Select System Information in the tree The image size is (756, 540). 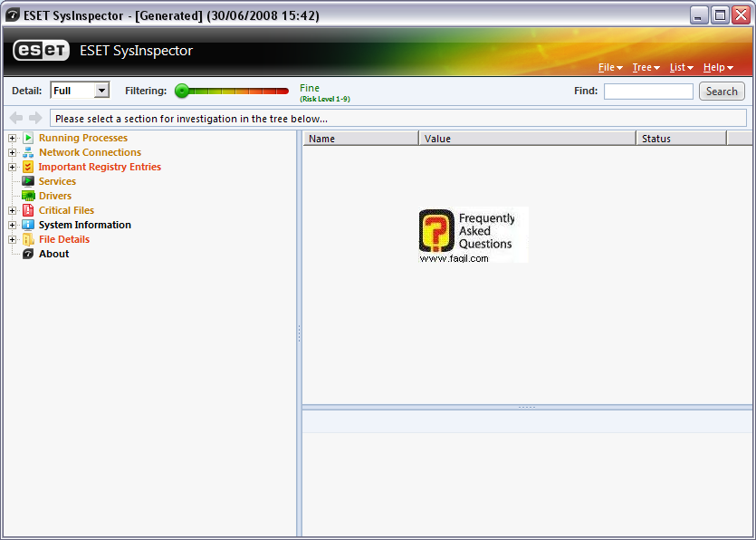point(84,225)
